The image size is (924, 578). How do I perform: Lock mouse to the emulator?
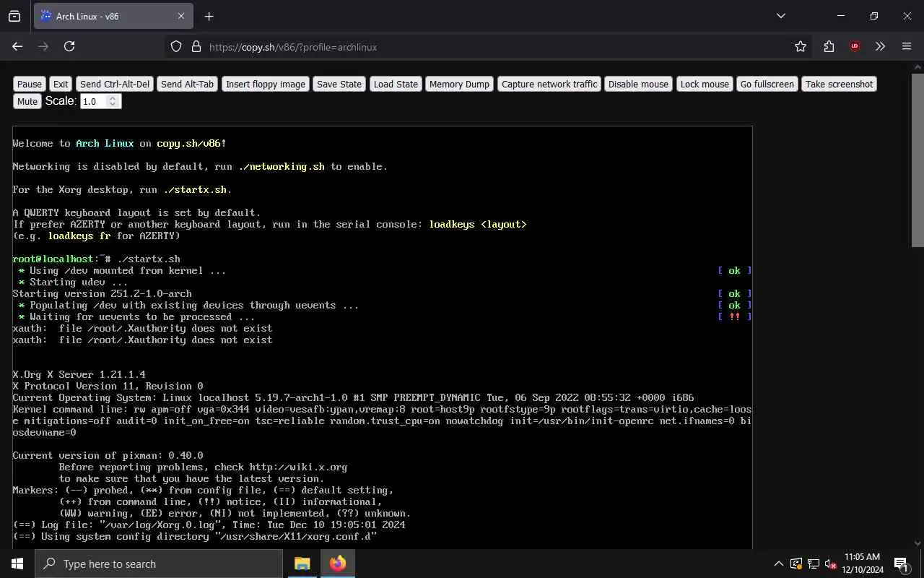point(705,84)
